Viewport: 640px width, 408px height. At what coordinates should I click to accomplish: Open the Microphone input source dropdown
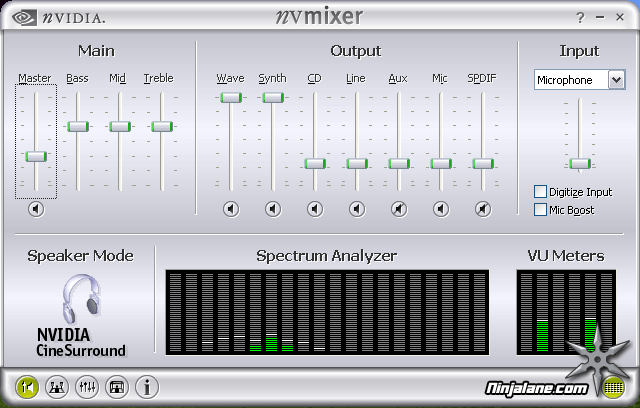[x=616, y=80]
